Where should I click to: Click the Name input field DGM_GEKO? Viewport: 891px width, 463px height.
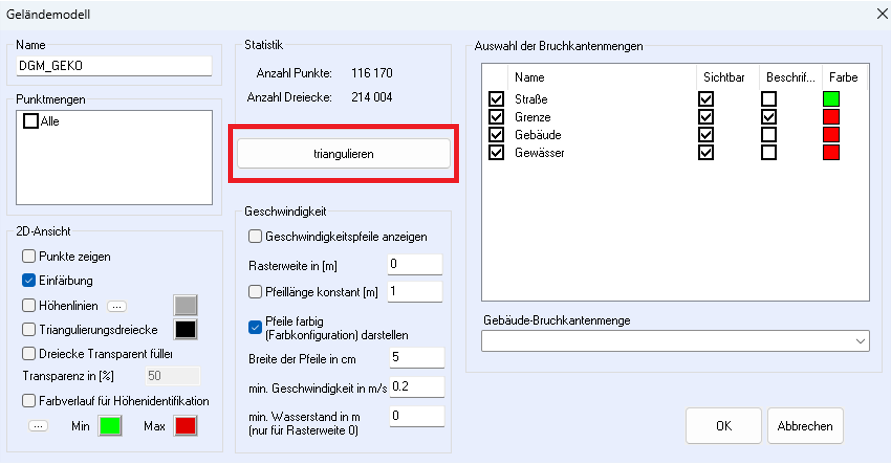coord(115,66)
